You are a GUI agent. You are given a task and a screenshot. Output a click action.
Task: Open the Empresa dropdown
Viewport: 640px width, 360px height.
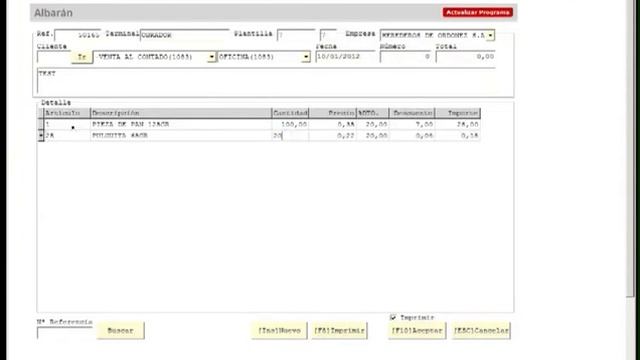490,35
